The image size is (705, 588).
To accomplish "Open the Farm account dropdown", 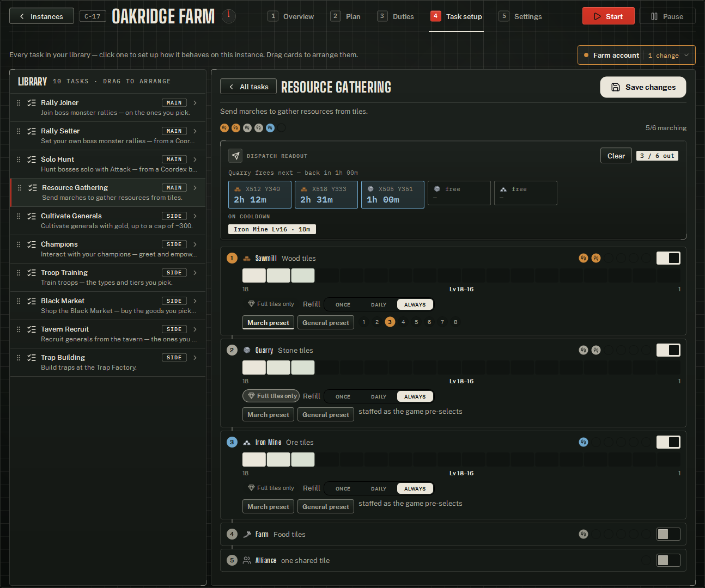I will (x=636, y=55).
